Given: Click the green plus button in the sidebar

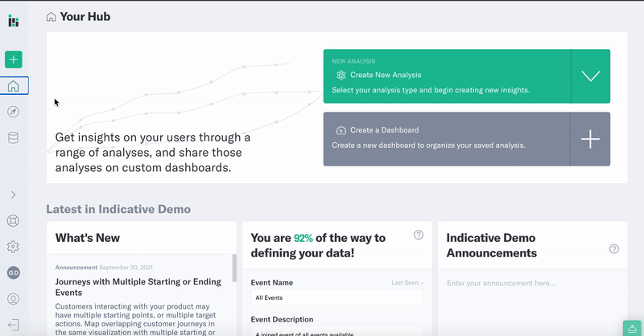Looking at the screenshot, I should tap(14, 59).
